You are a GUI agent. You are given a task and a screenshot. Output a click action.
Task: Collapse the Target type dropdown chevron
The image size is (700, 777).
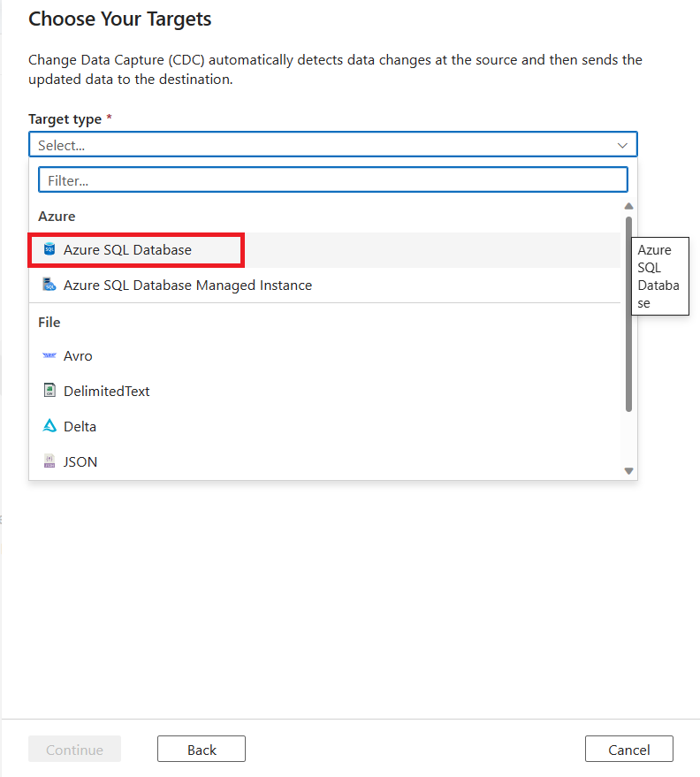(x=622, y=145)
